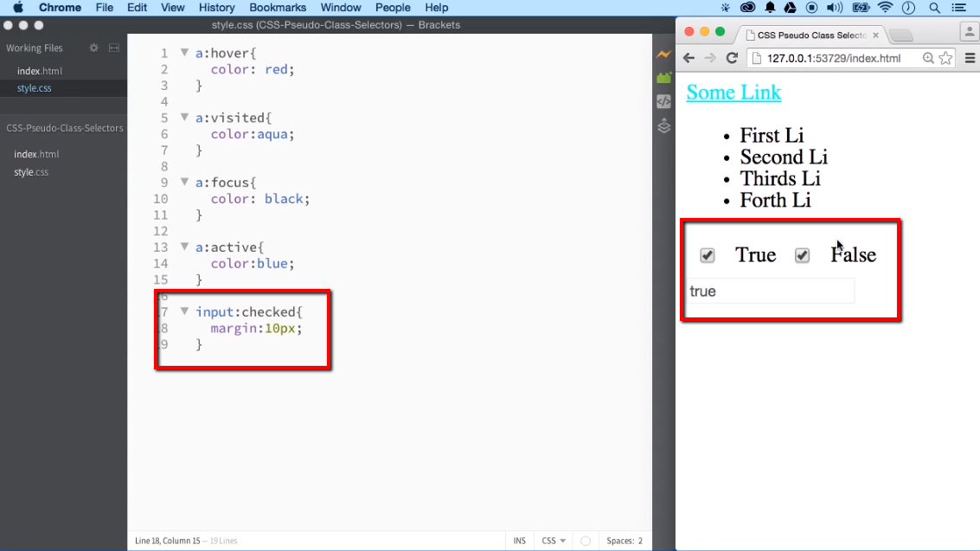Screen dimensions: 980x551
Task: Click the linting status circle in the status bar
Action: pos(585,540)
